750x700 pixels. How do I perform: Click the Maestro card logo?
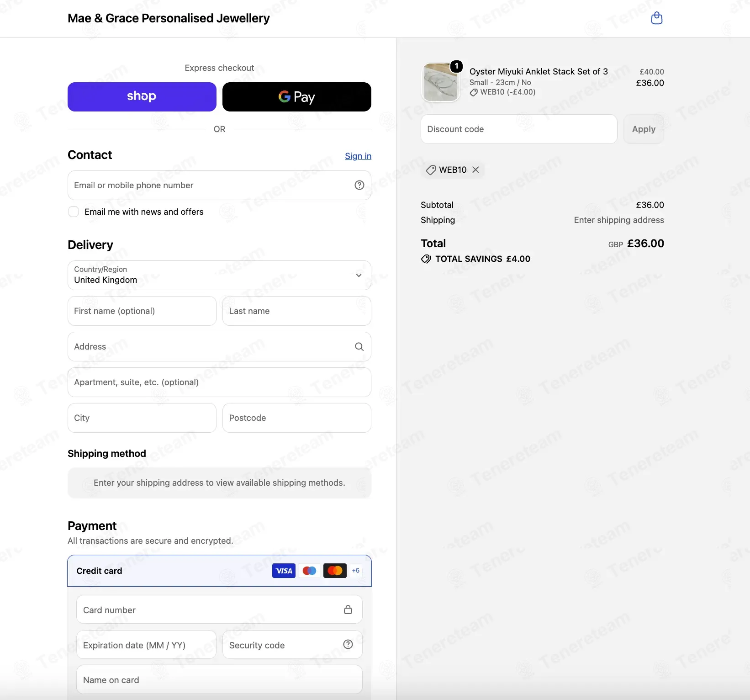point(309,571)
